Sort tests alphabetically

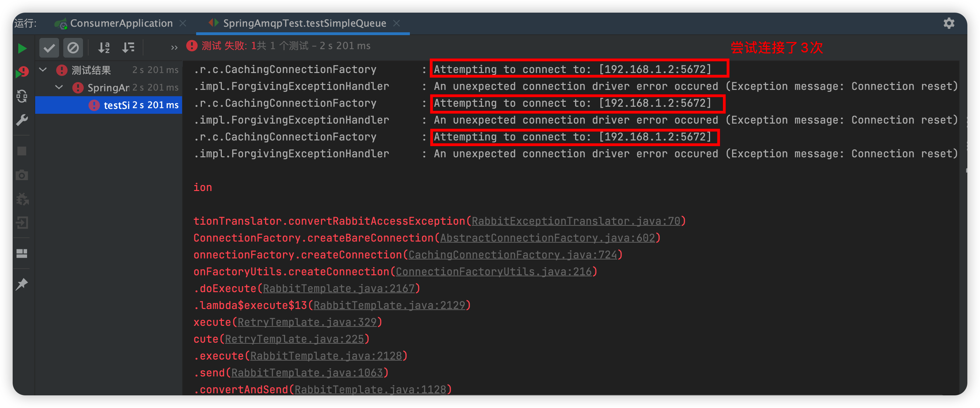coord(103,47)
